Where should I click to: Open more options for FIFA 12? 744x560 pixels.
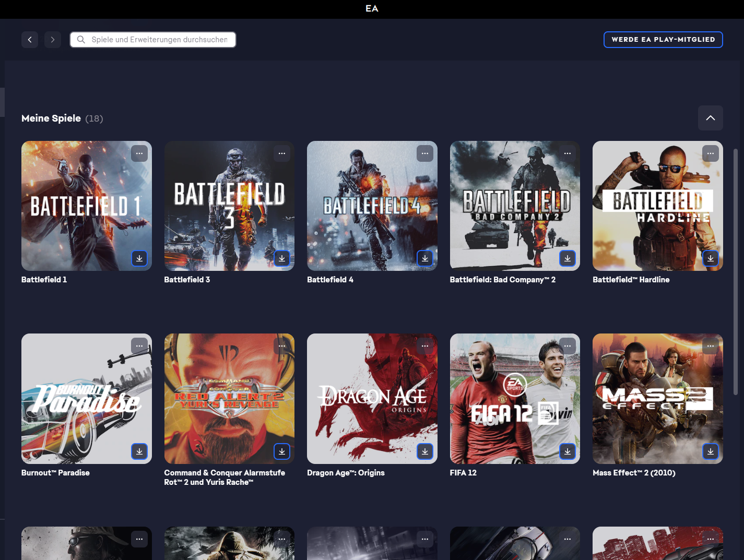pos(568,346)
